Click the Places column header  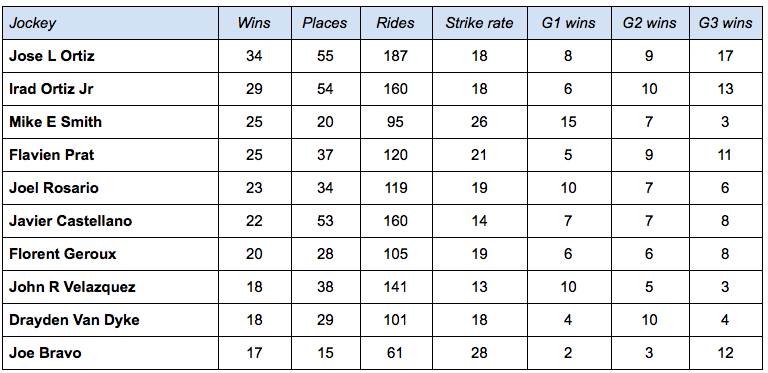[x=326, y=23]
